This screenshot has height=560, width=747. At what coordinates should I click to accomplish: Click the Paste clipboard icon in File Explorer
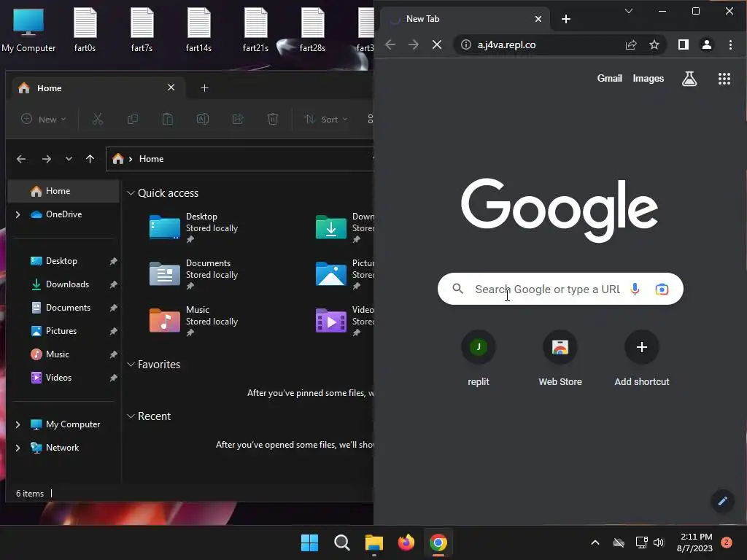167,119
